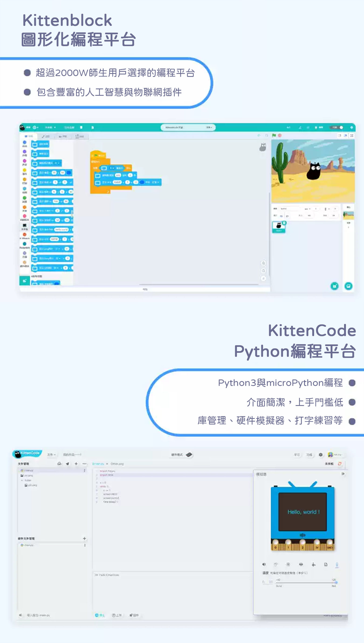Open the Code tab in Kittenblock

pos(29,136)
